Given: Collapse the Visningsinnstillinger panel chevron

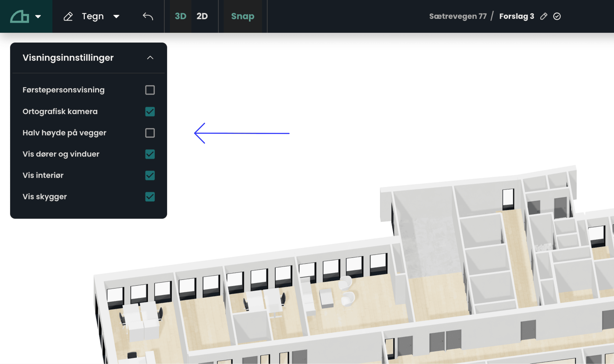Looking at the screenshot, I should (x=150, y=58).
